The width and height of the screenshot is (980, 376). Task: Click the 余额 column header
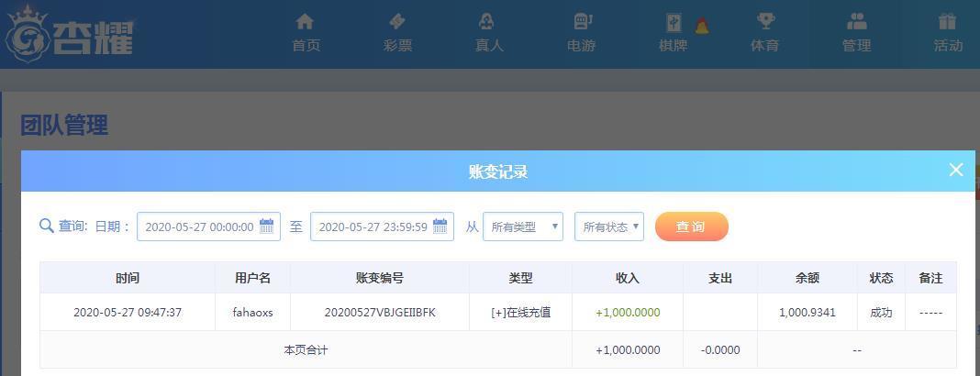pyautogui.click(x=807, y=278)
